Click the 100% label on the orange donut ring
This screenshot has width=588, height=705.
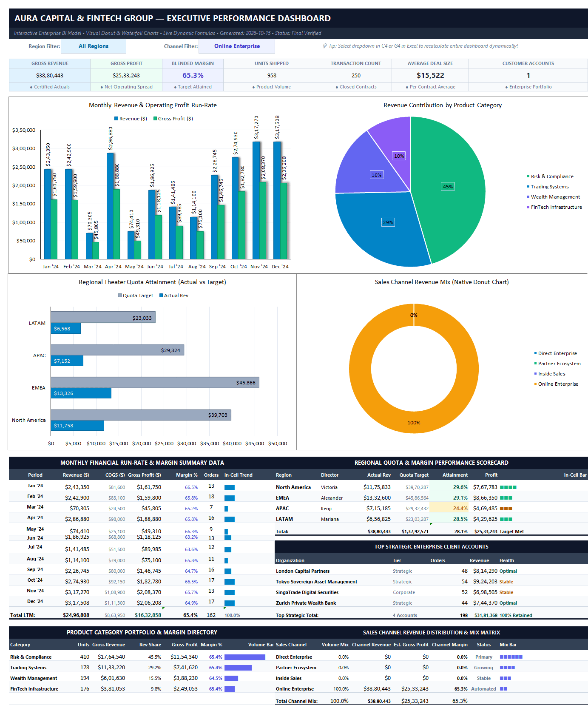tap(414, 423)
